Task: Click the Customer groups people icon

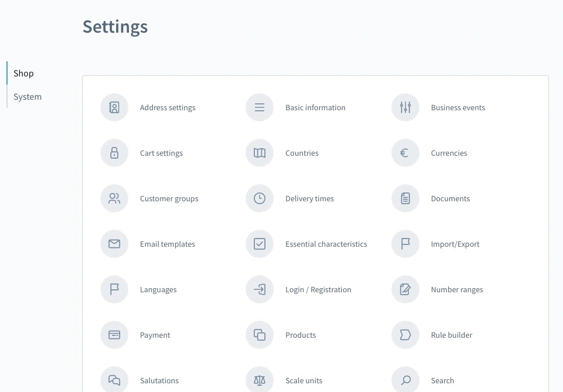Action: coord(114,198)
